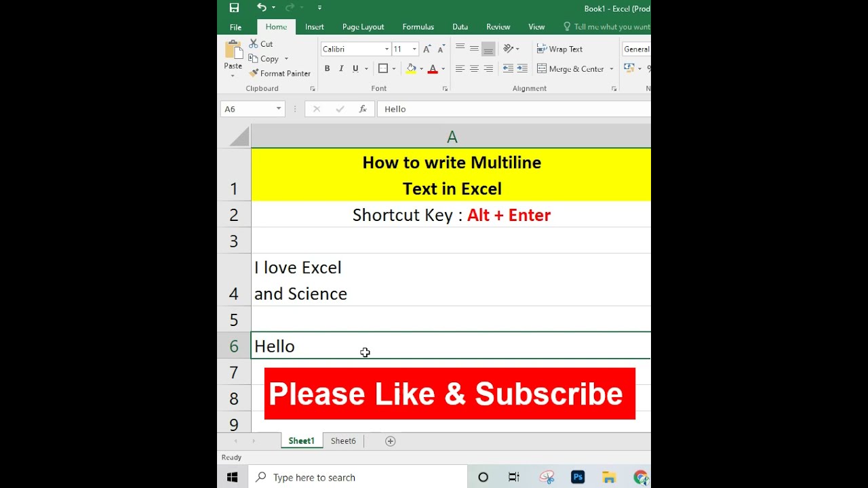Click the accounting number format icon

(629, 68)
